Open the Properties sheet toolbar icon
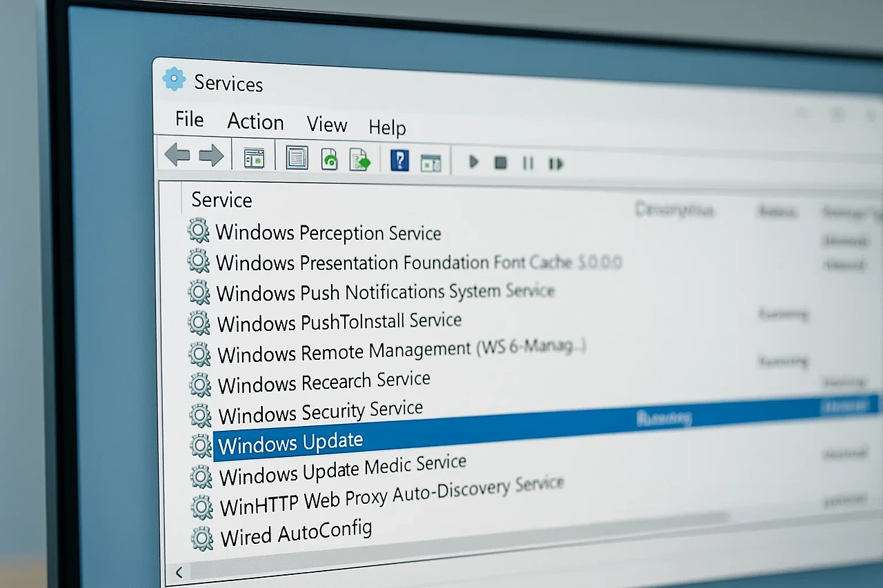Screen dimensions: 883x588 [x=297, y=159]
